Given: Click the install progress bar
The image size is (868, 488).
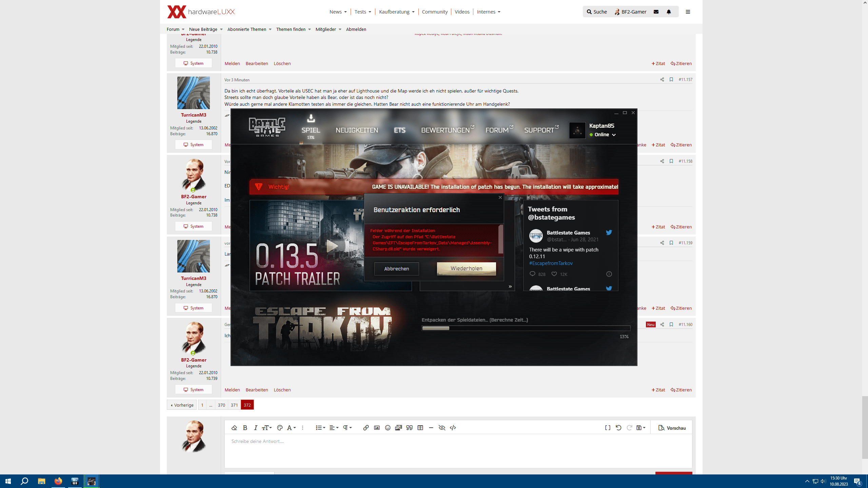Looking at the screenshot, I should (526, 328).
